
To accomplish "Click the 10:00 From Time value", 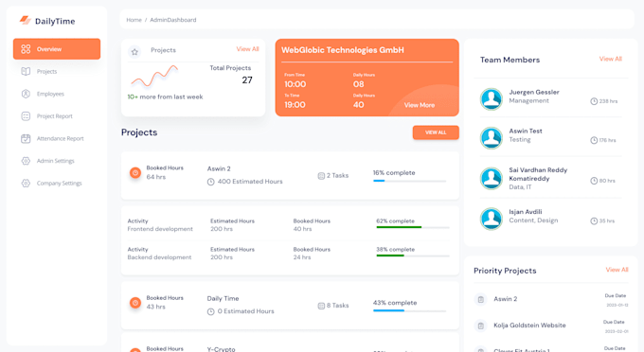I will point(295,84).
